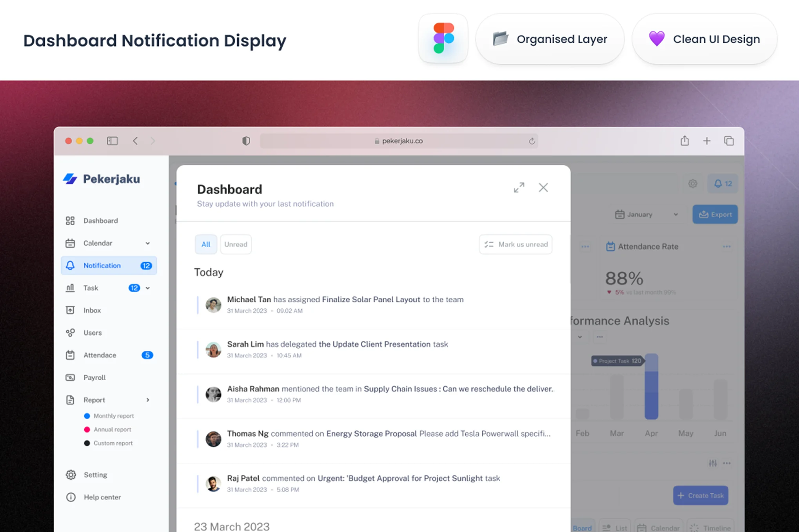Click the Clean UI Design heart badge

click(704, 39)
